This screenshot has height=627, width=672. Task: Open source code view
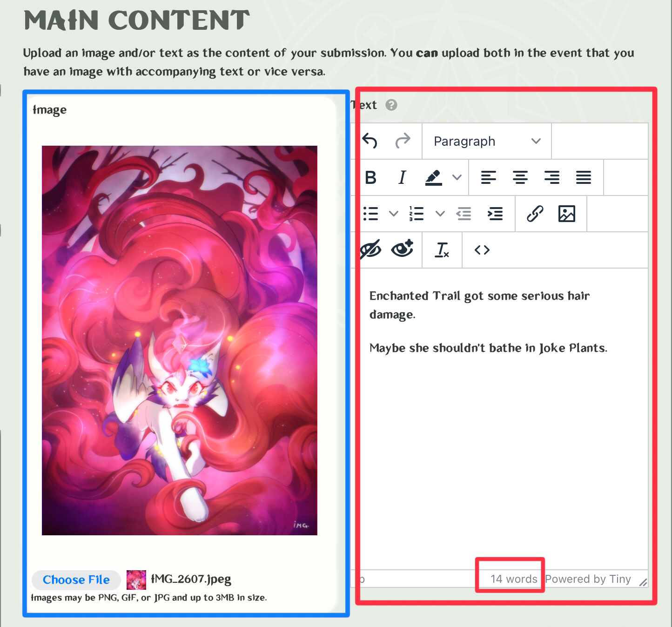(482, 250)
